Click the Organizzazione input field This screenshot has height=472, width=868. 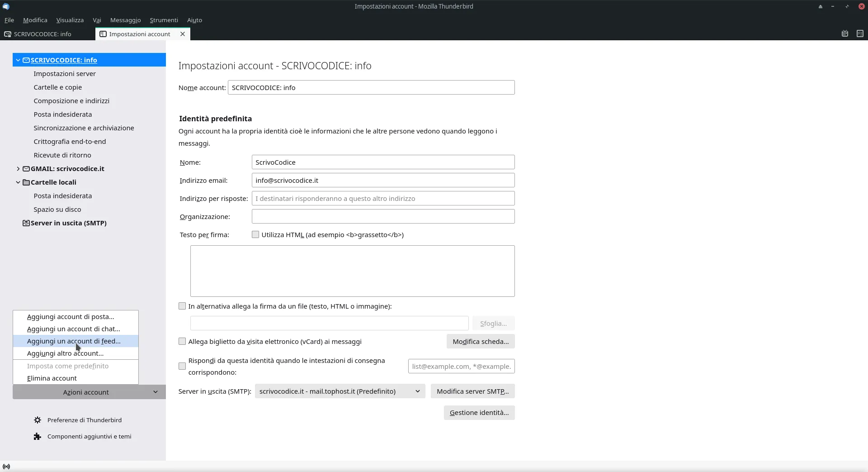coord(383,216)
